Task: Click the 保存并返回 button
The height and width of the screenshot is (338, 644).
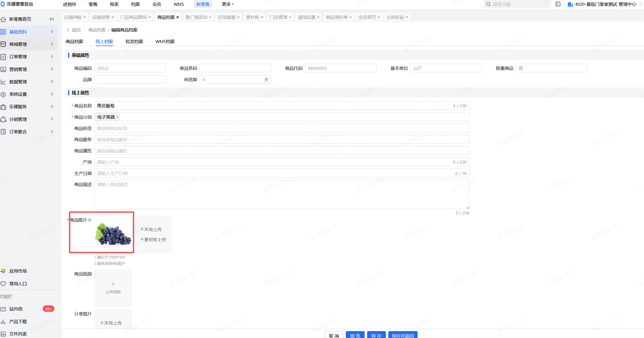Action: 402,335
